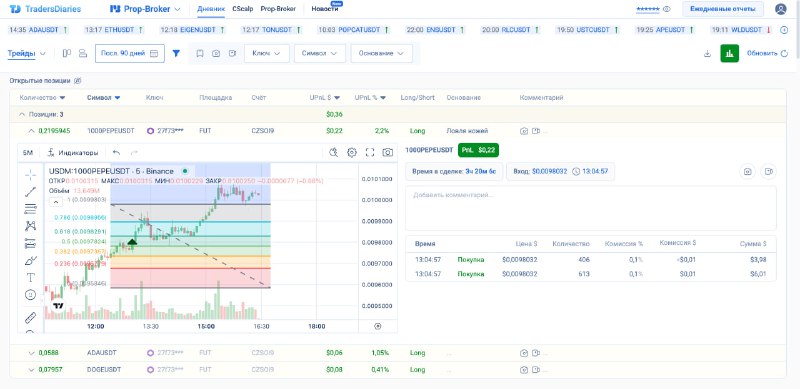Open the forecasting and measurement tools
Viewport: 800px width, 389px height.
click(30, 243)
